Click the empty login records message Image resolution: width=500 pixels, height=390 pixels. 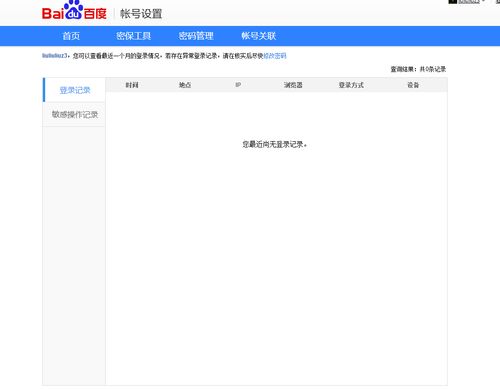[274, 144]
